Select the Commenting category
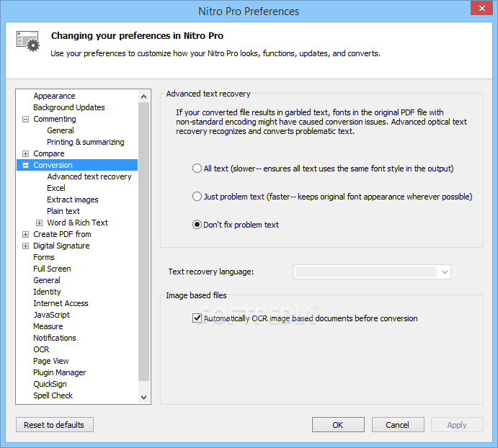 pos(55,119)
